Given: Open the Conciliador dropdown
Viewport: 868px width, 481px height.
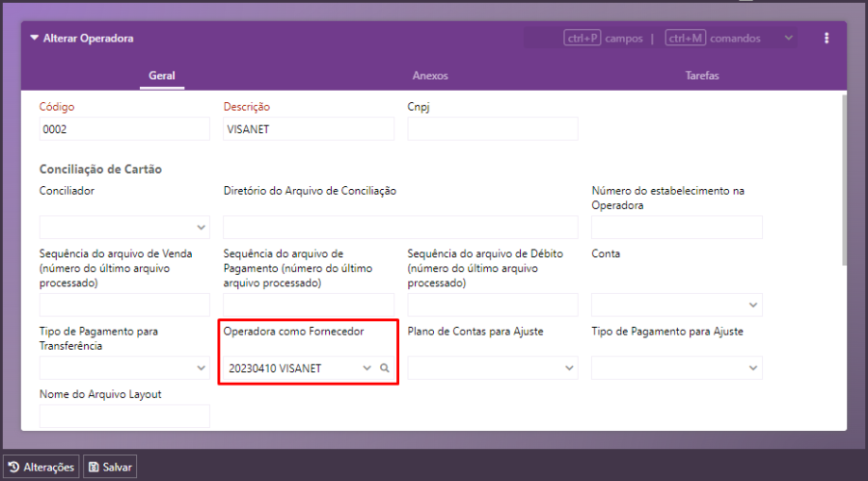Looking at the screenshot, I should click(124, 227).
